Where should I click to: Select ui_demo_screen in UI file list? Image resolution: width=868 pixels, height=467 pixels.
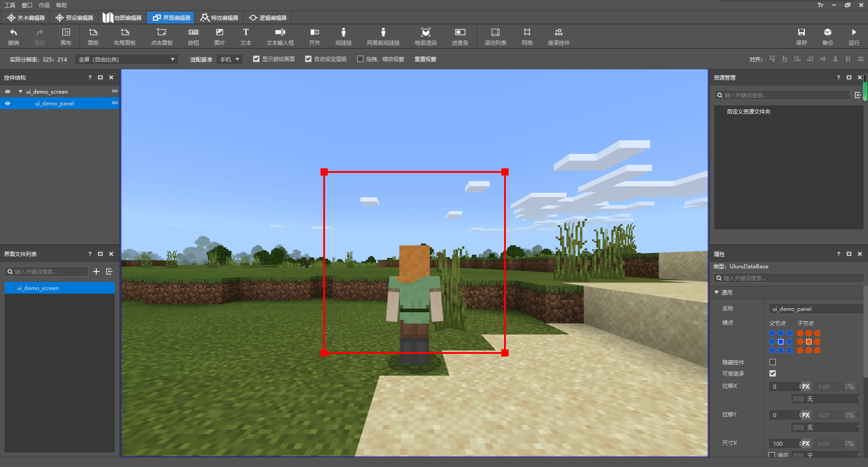pos(60,288)
